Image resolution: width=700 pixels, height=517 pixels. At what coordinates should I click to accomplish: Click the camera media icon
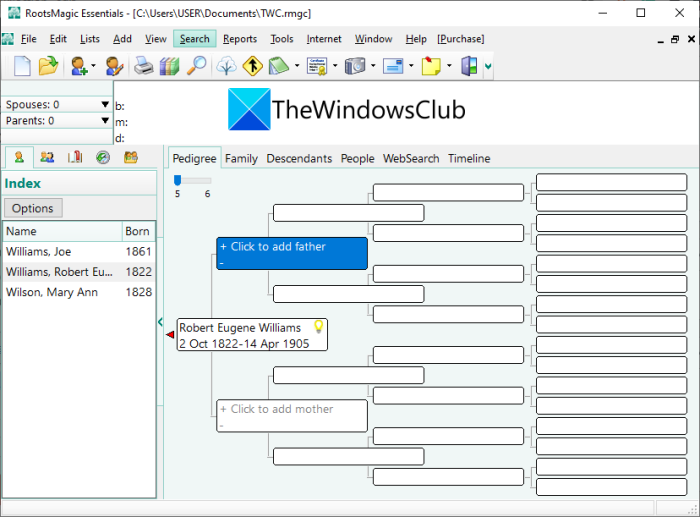pyautogui.click(x=355, y=66)
